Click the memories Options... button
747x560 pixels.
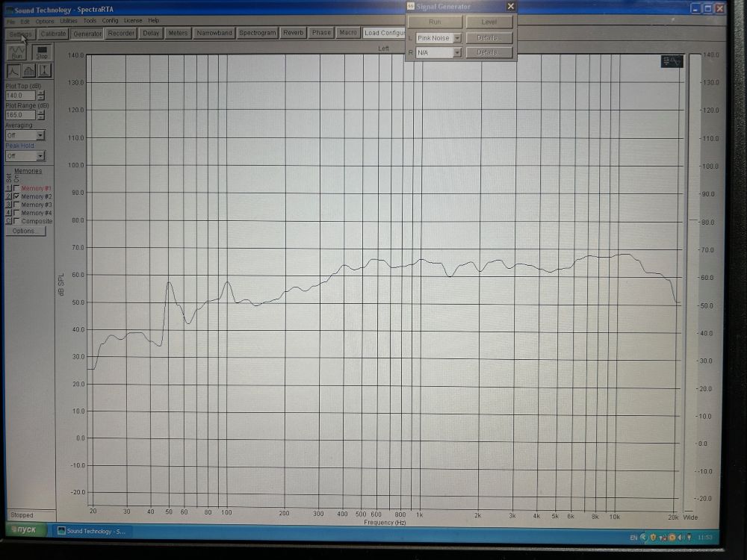tap(24, 231)
